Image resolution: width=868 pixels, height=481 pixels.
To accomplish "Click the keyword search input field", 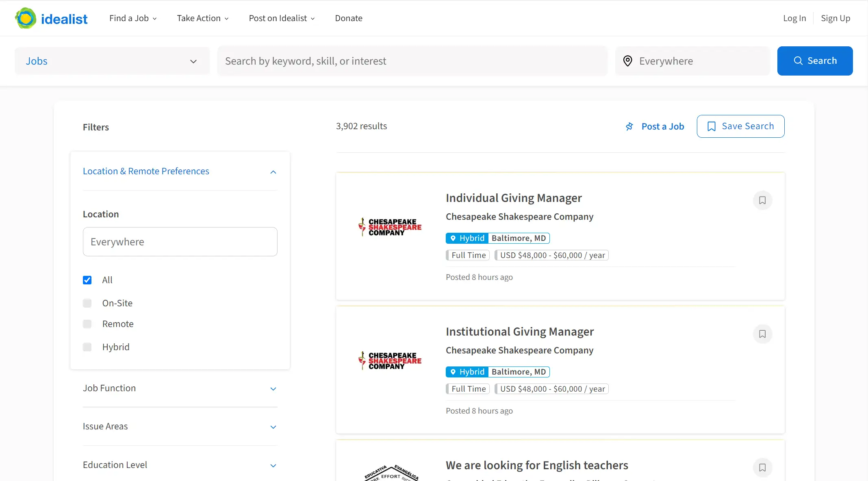I will point(412,61).
